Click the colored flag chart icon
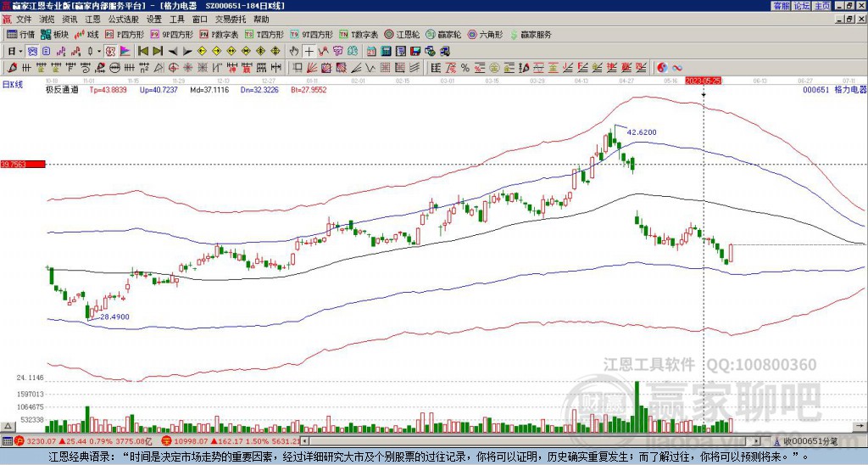The image size is (868, 465). point(125,52)
